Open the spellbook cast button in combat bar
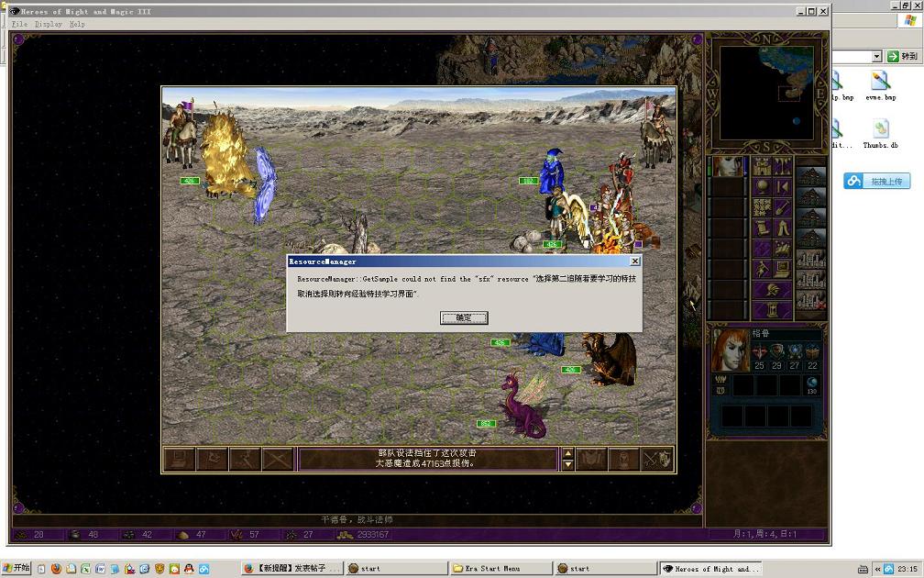The image size is (924, 578). (x=591, y=460)
